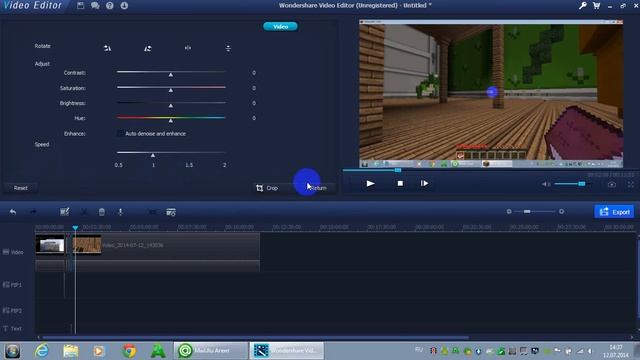Open the shopping cart purchase icon
Image resolution: width=640 pixels, height=360 pixels.
[x=596, y=5]
